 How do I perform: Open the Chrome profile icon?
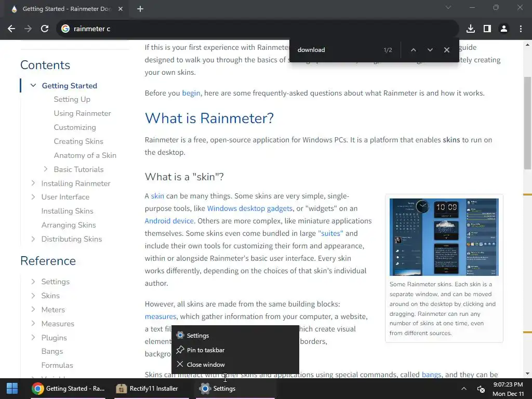504,29
